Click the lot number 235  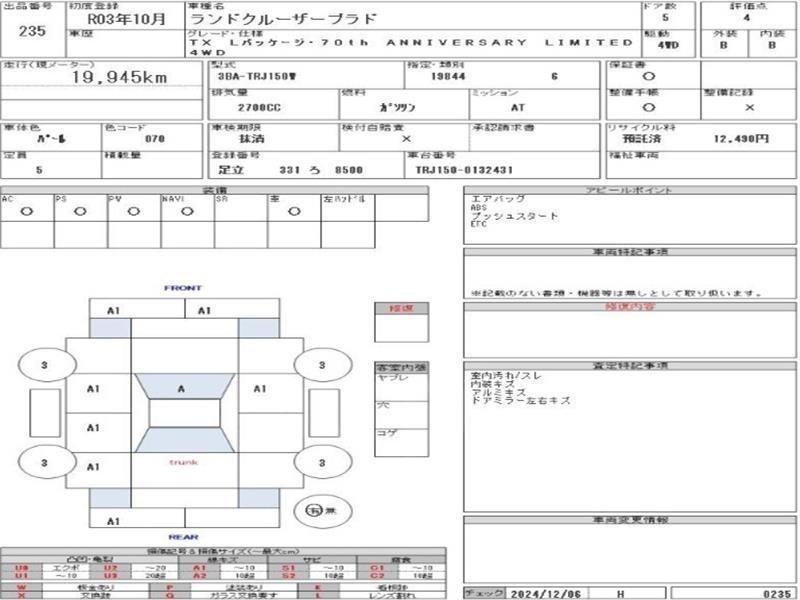point(32,31)
